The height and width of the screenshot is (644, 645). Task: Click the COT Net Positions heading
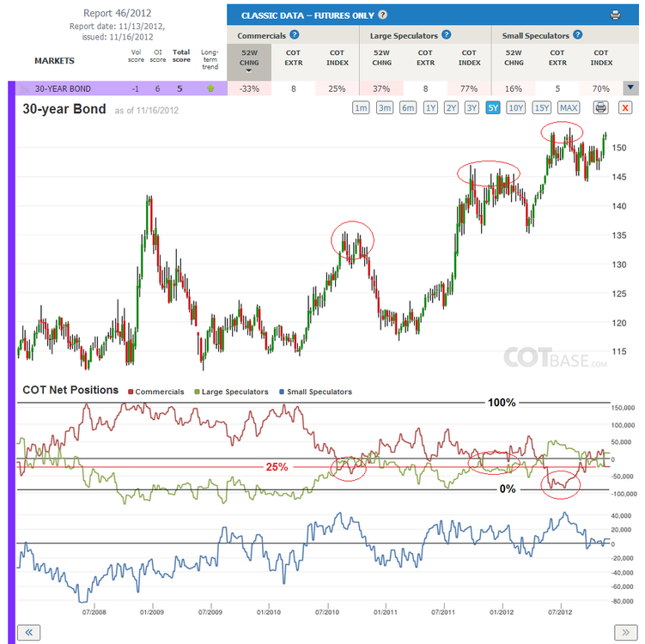click(70, 390)
